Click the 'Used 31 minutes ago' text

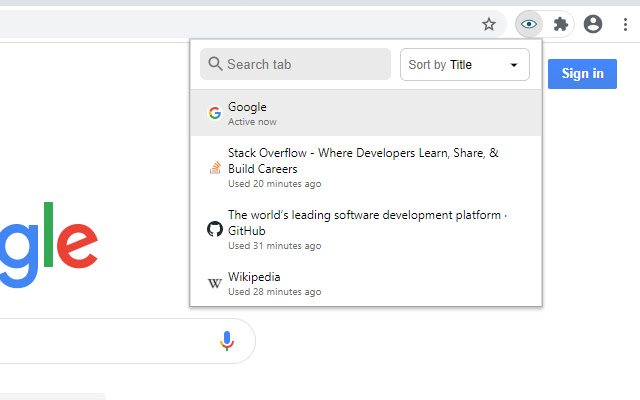[x=274, y=246]
